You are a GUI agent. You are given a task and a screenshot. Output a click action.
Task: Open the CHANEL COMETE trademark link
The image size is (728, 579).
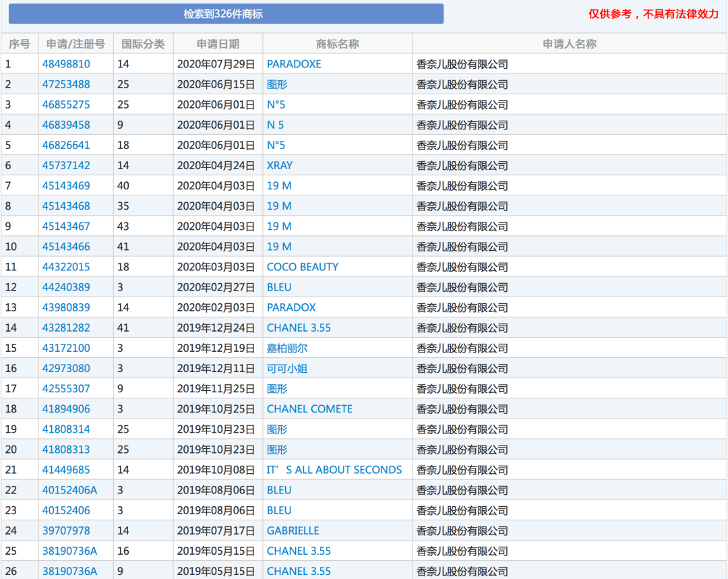(x=309, y=409)
